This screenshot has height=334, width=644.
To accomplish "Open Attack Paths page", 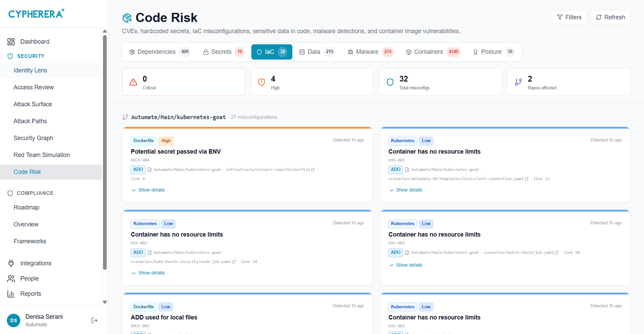I will 51,121.
